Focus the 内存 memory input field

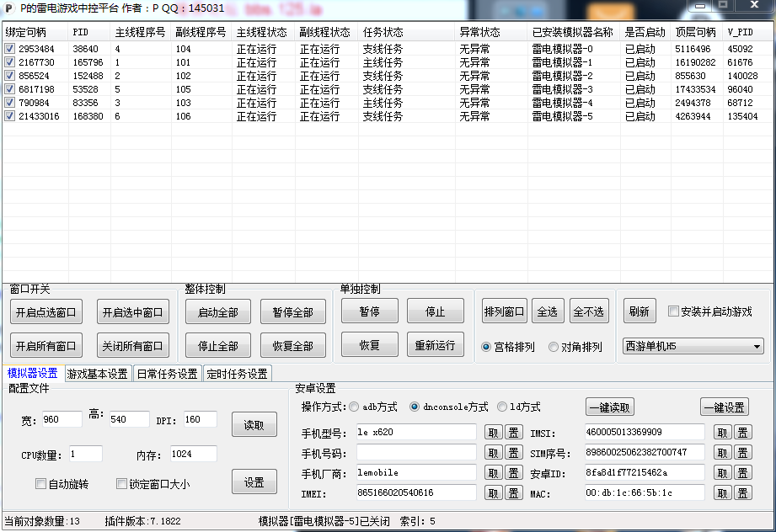194,454
